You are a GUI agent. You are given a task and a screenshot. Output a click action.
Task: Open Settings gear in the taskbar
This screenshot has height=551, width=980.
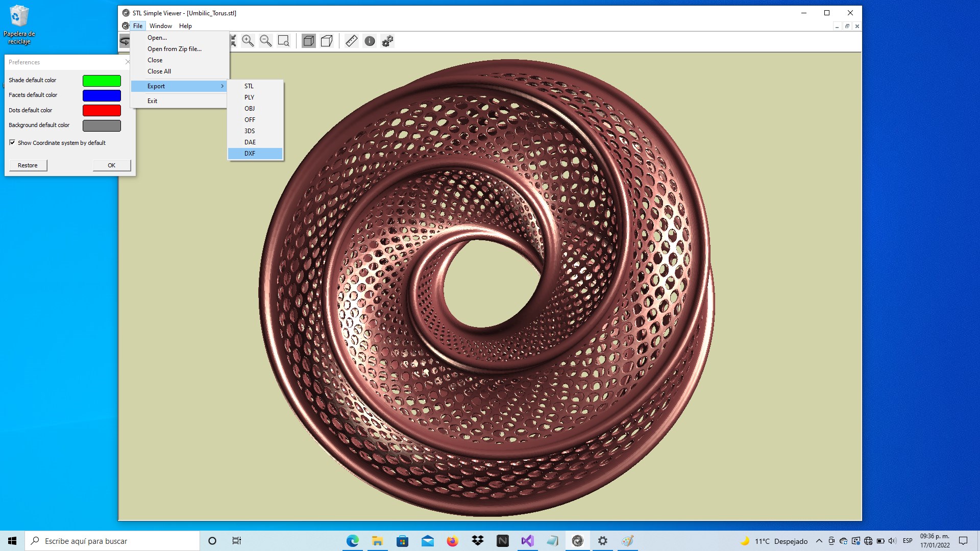603,541
